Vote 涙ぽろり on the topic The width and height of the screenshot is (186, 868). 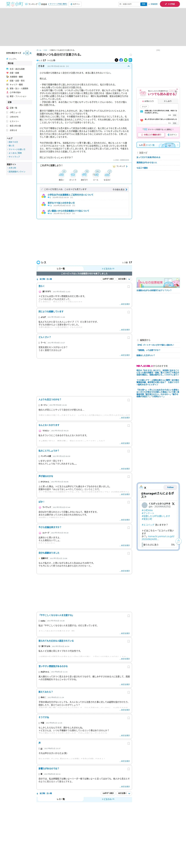pyautogui.click(x=84, y=175)
